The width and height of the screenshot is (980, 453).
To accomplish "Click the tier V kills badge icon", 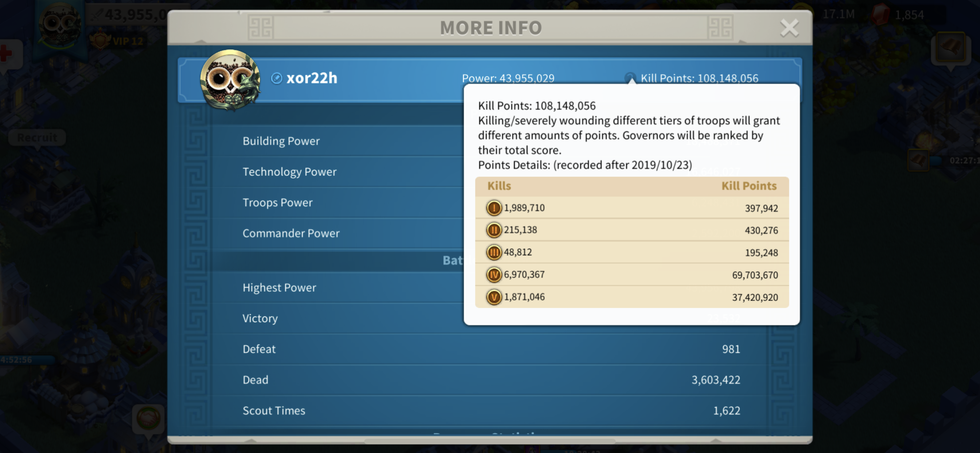I will (x=494, y=297).
